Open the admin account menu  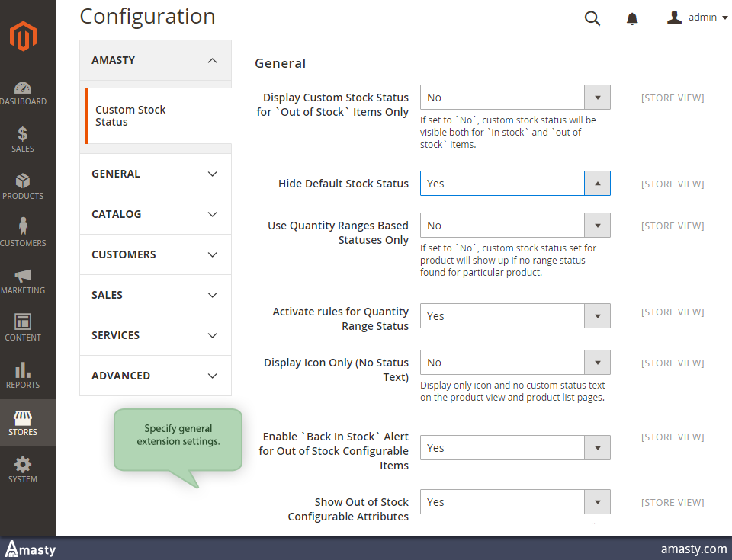point(697,18)
